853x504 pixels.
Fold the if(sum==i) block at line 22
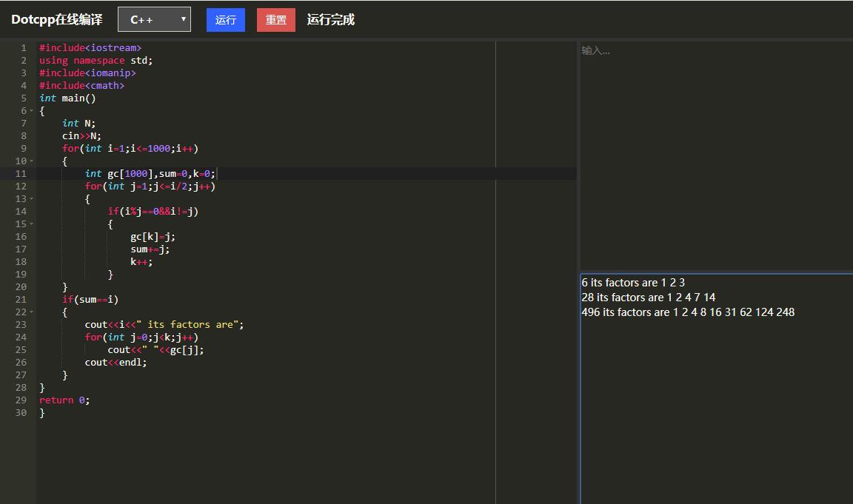[31, 312]
